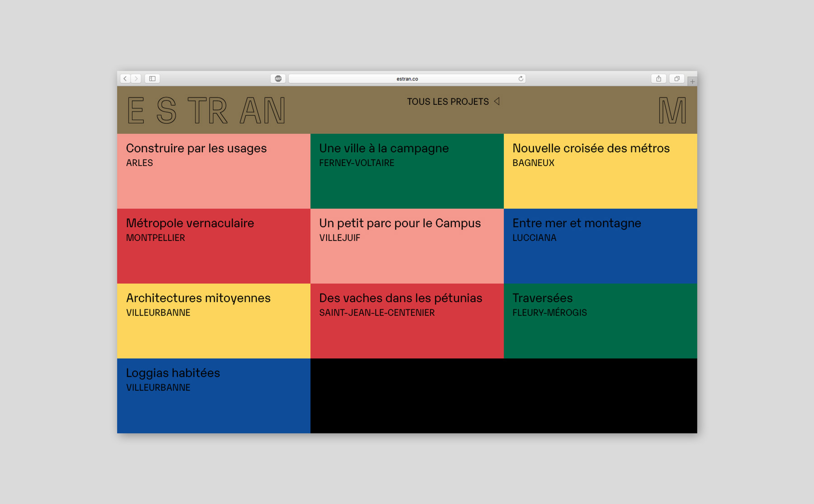Viewport: 814px width, 504px height.
Task: Click the ESTRAN logo in the header
Action: click(207, 111)
